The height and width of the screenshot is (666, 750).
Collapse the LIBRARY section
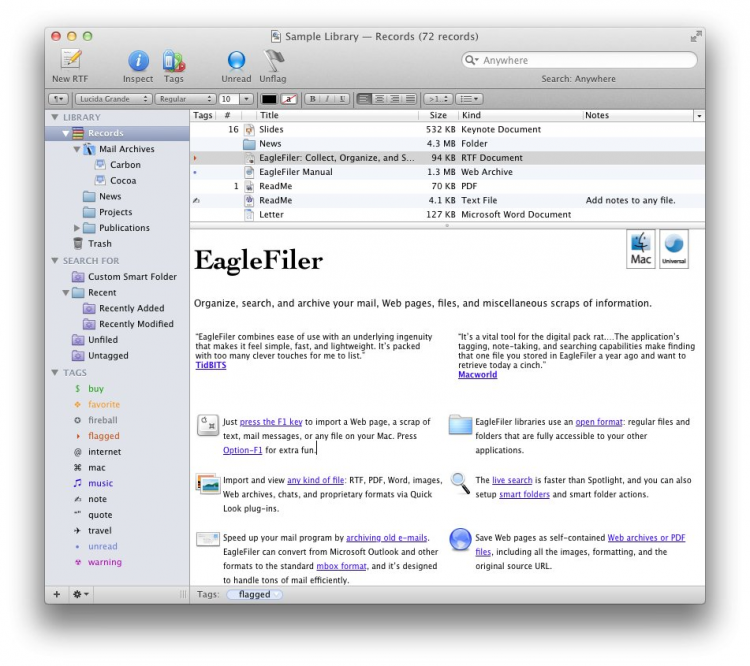click(x=55, y=117)
